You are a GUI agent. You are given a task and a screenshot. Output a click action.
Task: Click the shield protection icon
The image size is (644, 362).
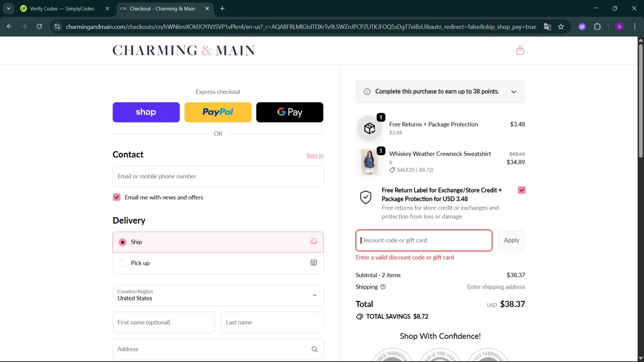coord(365,197)
